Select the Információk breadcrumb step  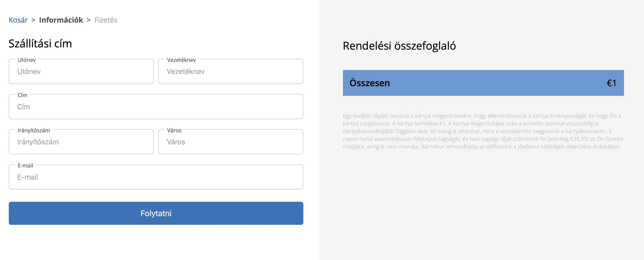61,20
